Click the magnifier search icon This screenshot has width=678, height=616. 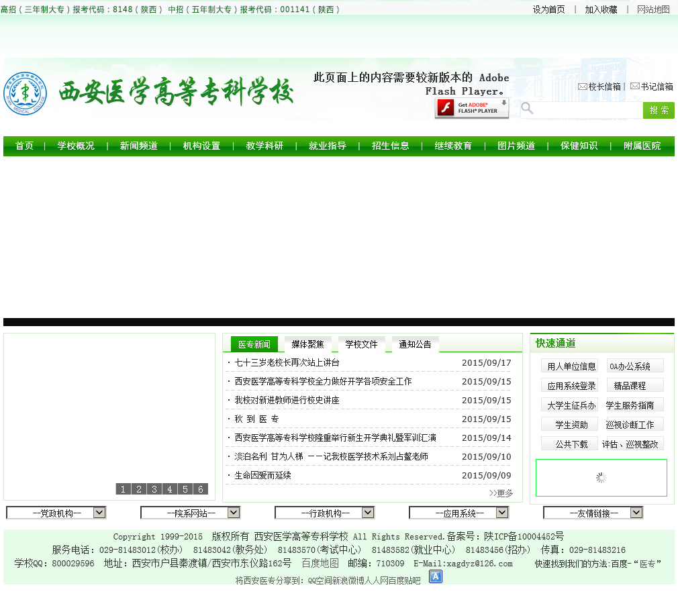pyautogui.click(x=527, y=108)
